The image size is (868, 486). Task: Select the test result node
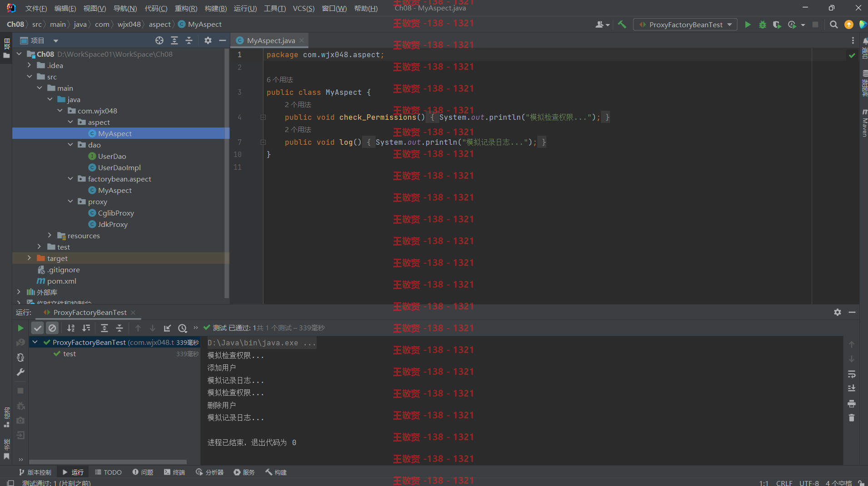(x=69, y=353)
